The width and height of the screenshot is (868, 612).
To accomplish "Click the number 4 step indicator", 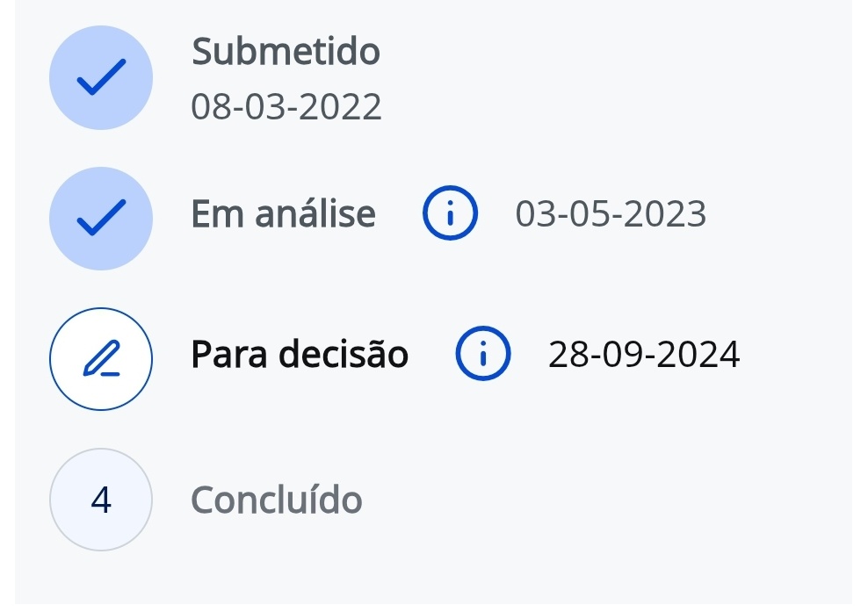I will point(101,500).
